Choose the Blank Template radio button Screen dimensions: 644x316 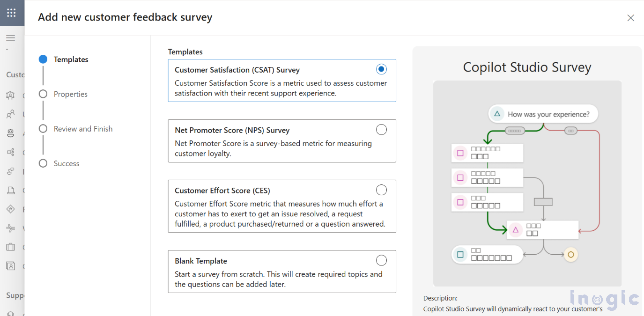381,260
